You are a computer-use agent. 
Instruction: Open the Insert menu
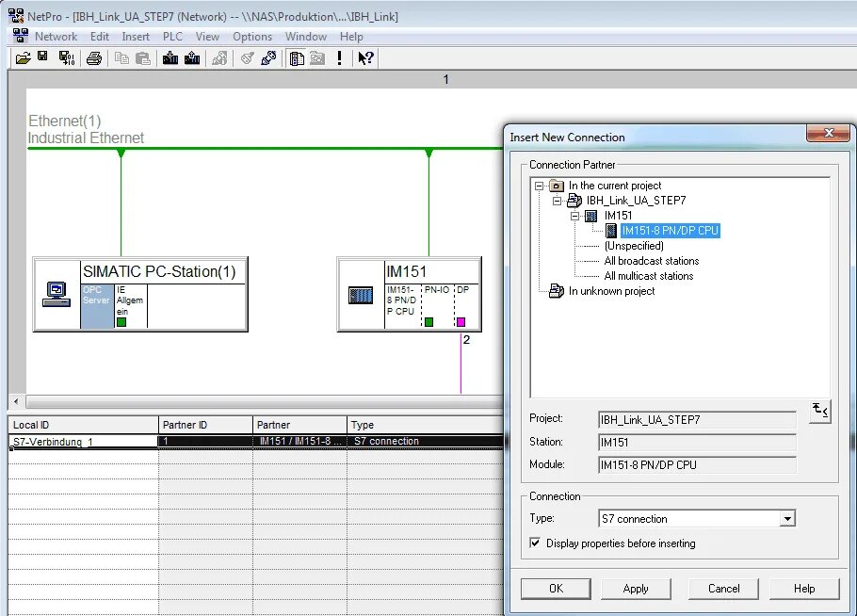pyautogui.click(x=136, y=37)
